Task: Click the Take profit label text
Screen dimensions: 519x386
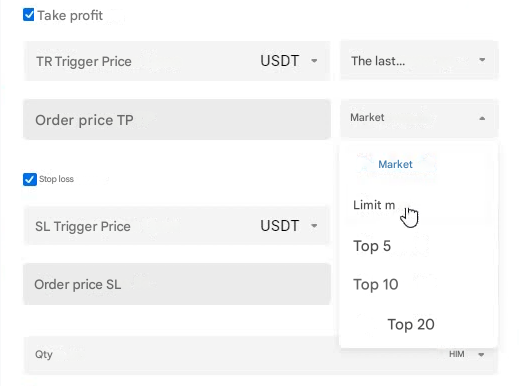Action: click(x=70, y=16)
